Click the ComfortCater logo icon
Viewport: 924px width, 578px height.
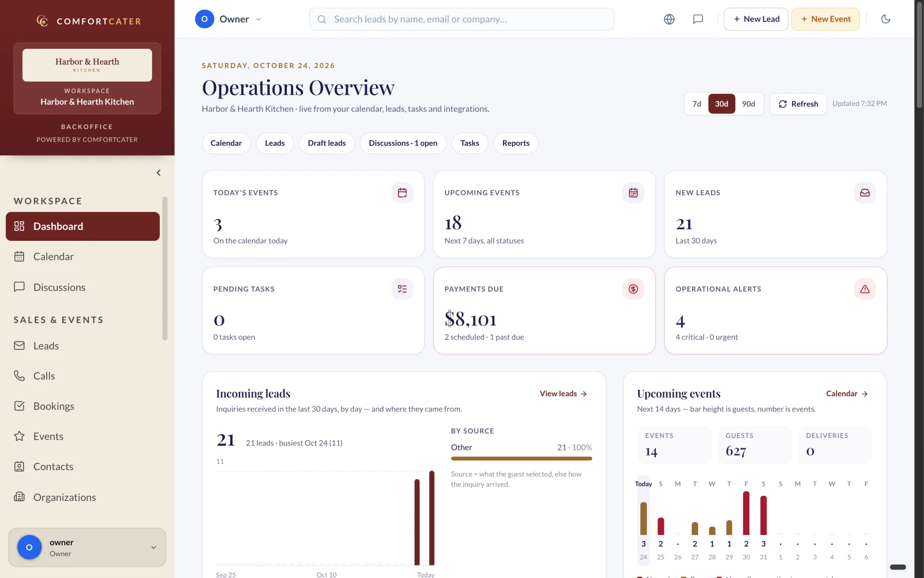pos(42,21)
